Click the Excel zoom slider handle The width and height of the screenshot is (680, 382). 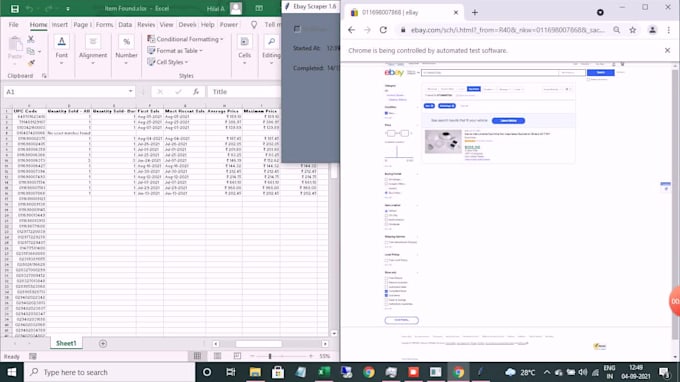pos(270,356)
